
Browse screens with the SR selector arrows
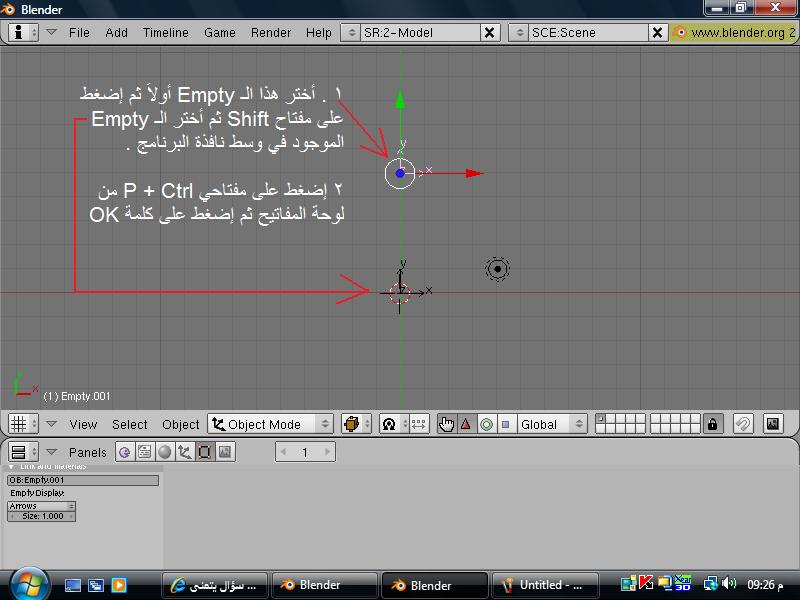click(351, 33)
